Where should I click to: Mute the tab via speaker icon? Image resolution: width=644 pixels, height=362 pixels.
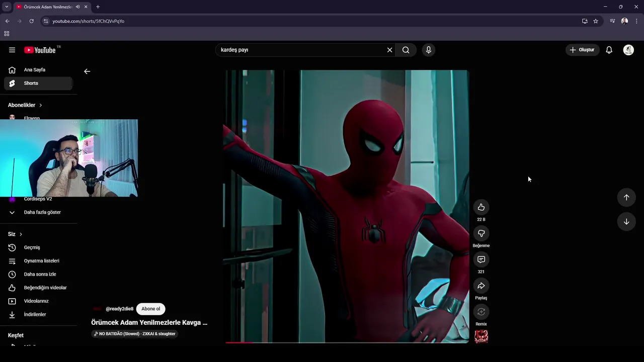[77, 7]
